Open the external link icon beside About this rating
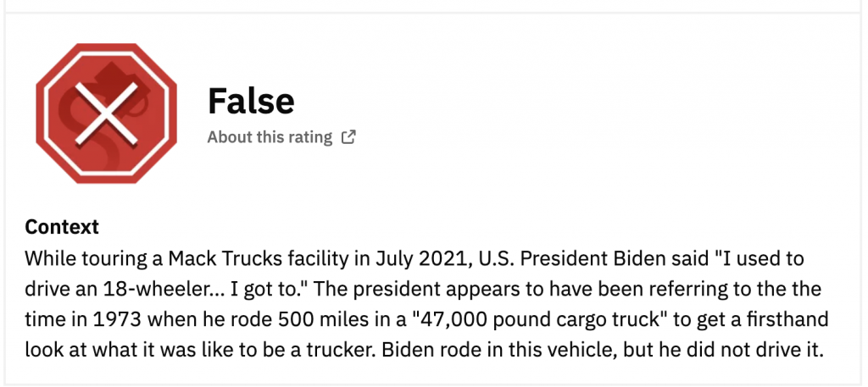 348,137
